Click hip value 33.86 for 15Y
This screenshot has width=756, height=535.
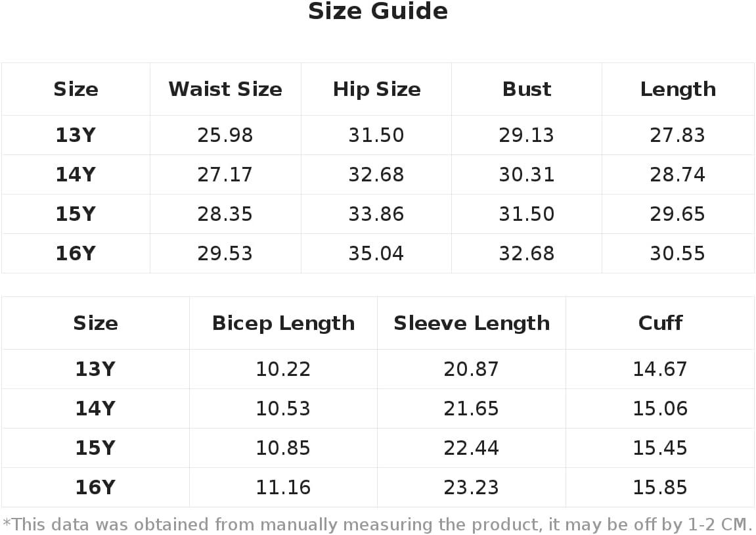[x=376, y=214]
